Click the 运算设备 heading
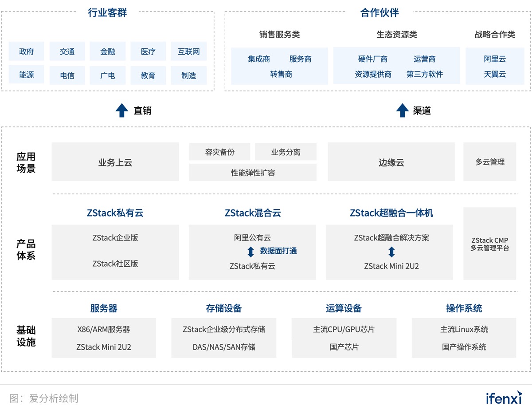The image size is (532, 410). point(344,308)
